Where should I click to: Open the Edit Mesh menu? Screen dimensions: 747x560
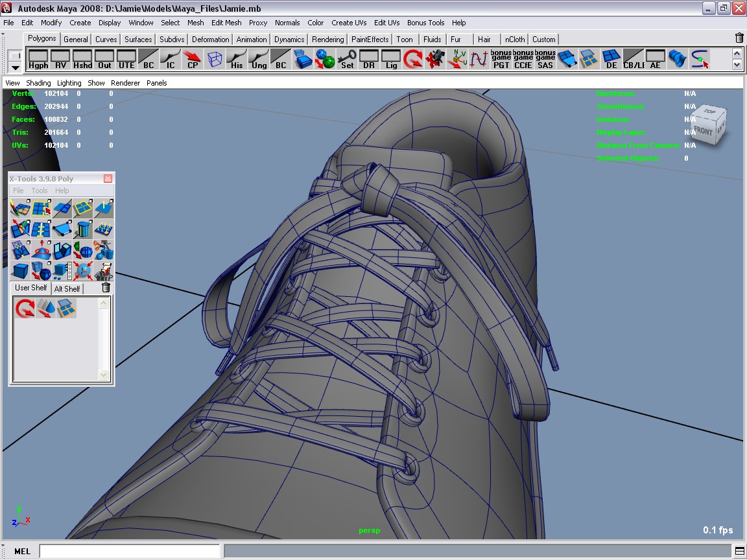pyautogui.click(x=226, y=23)
